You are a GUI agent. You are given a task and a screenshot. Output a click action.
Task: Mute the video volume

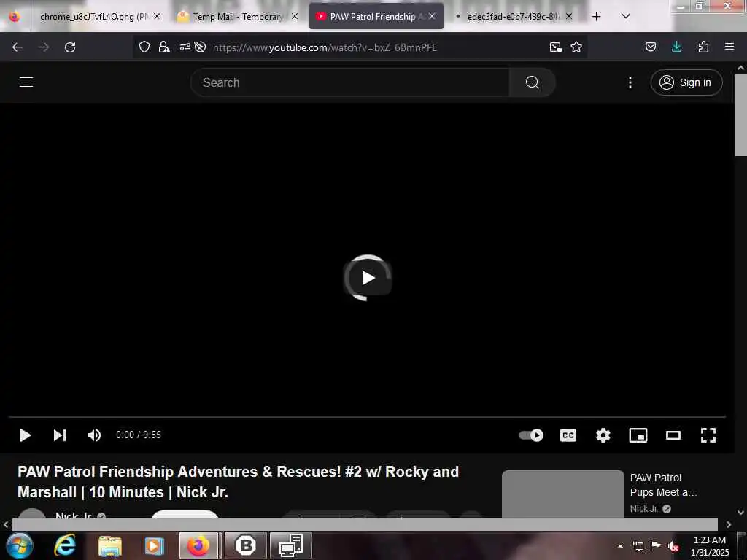tap(94, 435)
